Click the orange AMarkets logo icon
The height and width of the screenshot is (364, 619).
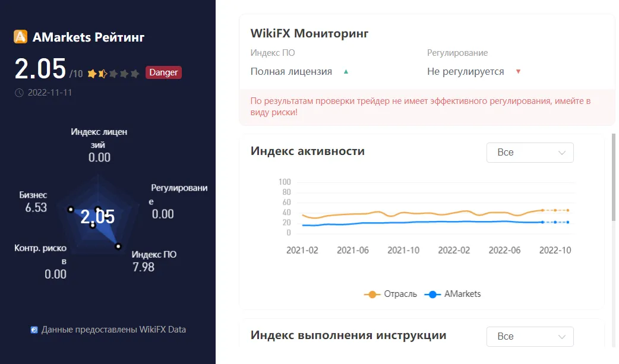[21, 36]
